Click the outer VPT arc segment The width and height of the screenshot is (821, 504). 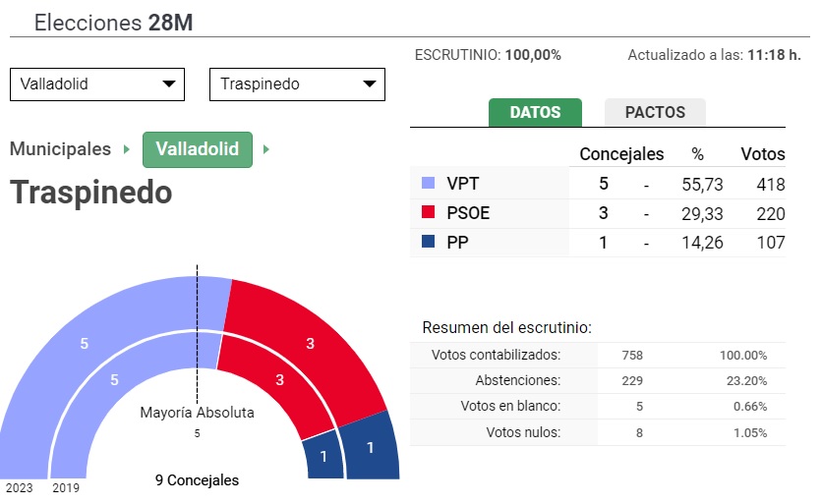point(85,343)
